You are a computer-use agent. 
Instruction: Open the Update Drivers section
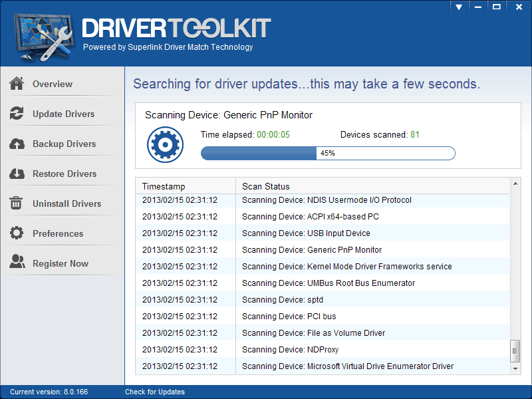(x=63, y=114)
